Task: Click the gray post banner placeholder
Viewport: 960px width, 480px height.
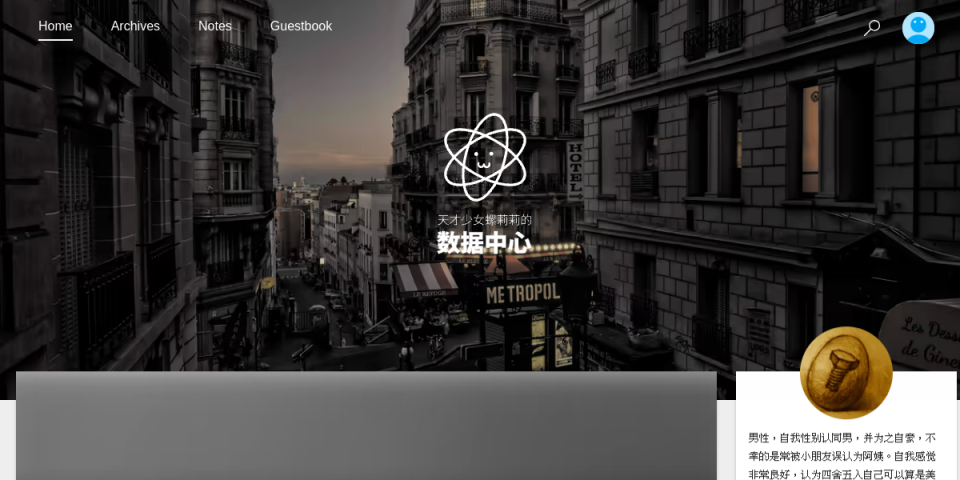Action: tap(366, 426)
